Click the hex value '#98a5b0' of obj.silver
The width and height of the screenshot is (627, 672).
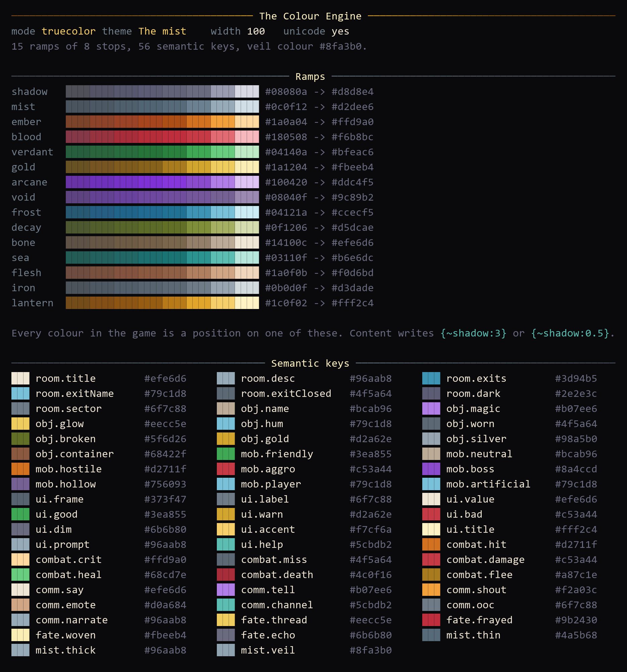click(576, 439)
